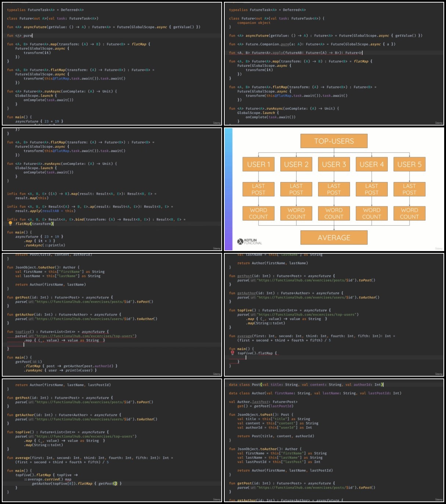Select the LAST POST box under USER 2

click(x=296, y=189)
